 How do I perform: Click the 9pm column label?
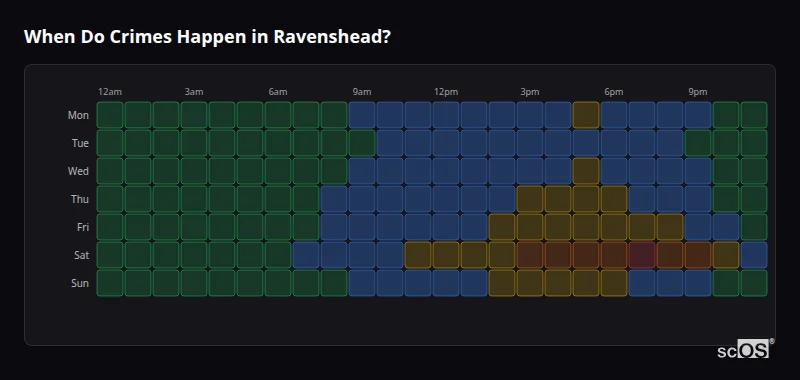(x=698, y=92)
